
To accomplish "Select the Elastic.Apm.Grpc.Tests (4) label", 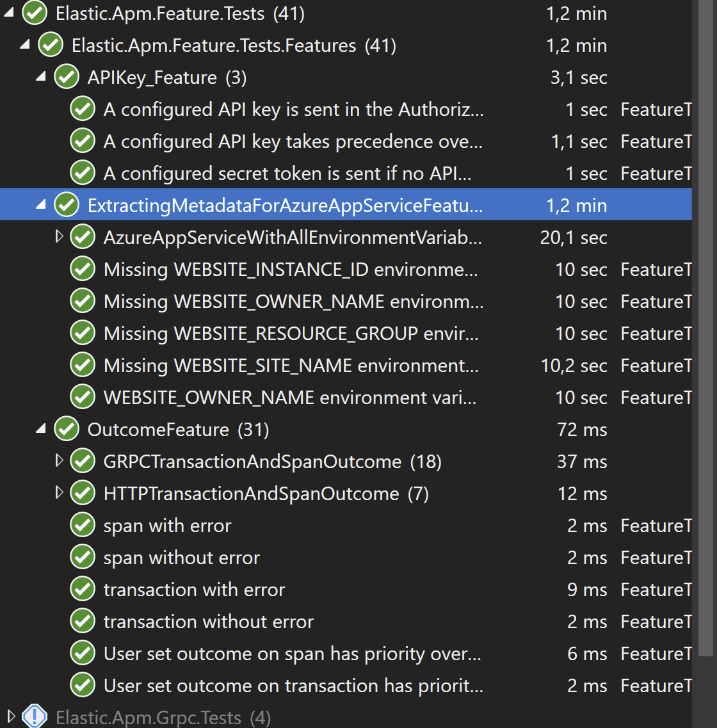I will pyautogui.click(x=163, y=718).
